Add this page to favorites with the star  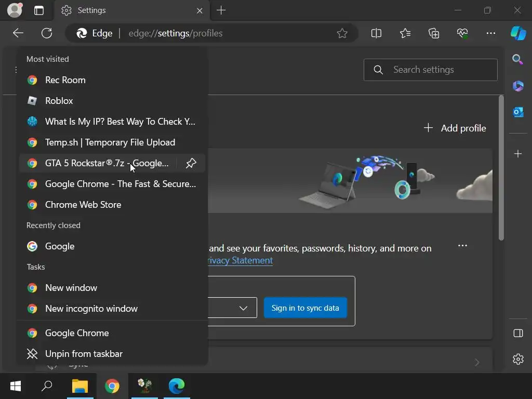pos(342,33)
